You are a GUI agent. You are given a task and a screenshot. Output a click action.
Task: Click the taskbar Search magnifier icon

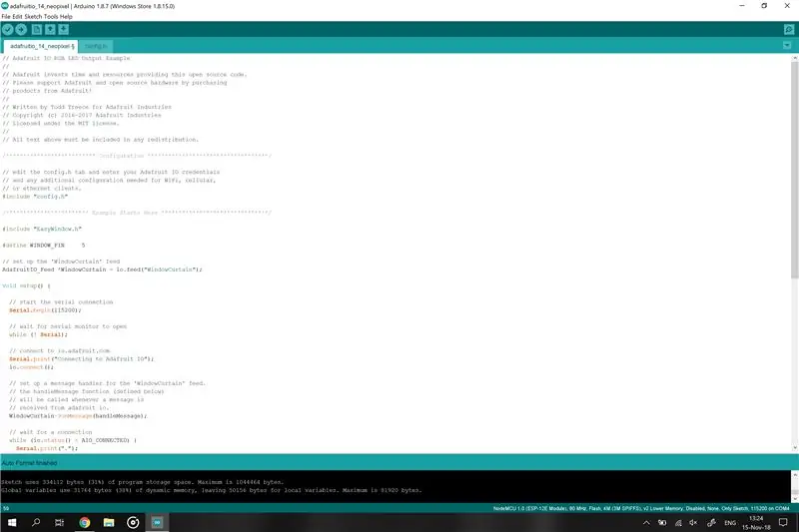coord(36,522)
